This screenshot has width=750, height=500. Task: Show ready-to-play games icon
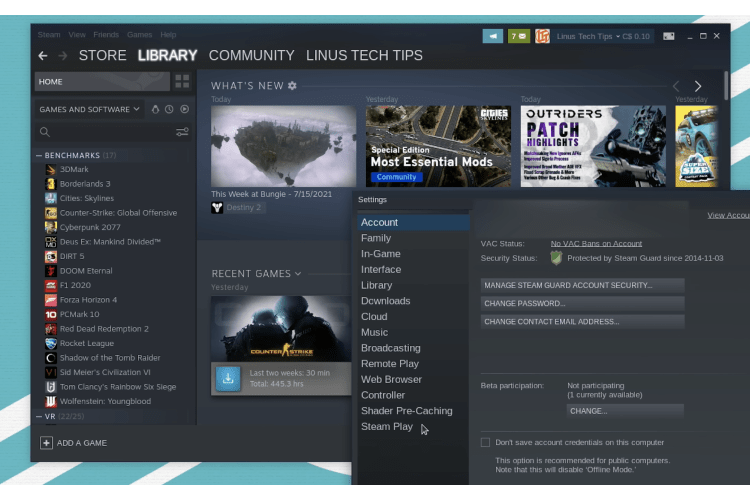[x=185, y=109]
